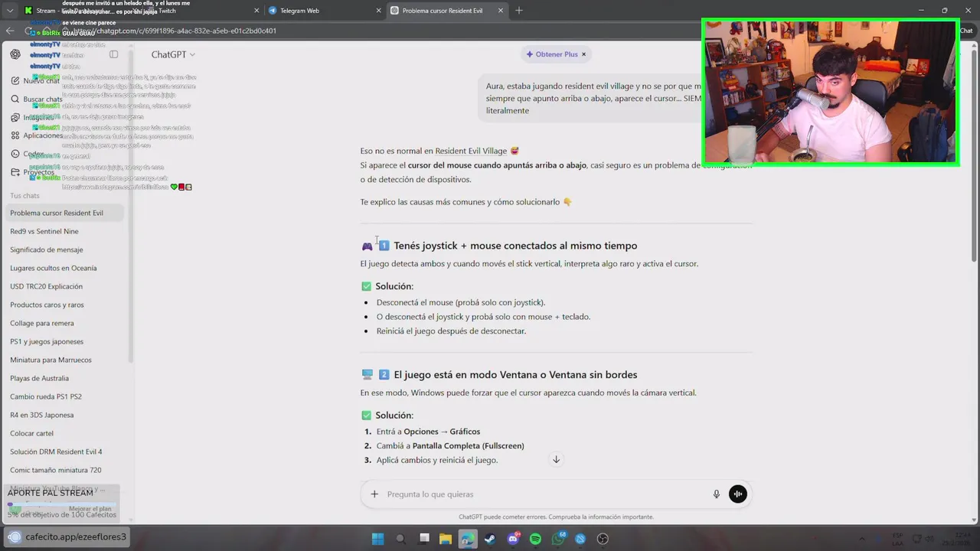Click the Buscar chats search icon
Viewport: 980px width, 551px height.
pos(15,99)
